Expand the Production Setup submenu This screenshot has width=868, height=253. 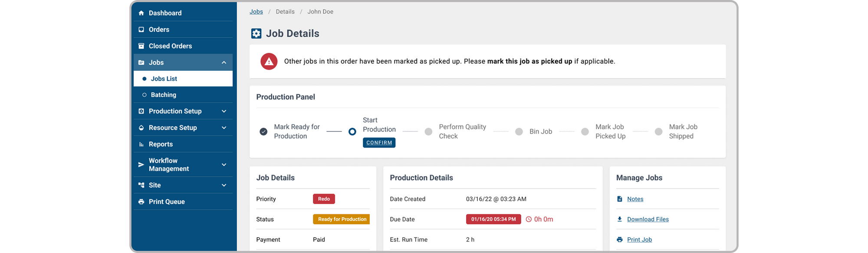224,112
